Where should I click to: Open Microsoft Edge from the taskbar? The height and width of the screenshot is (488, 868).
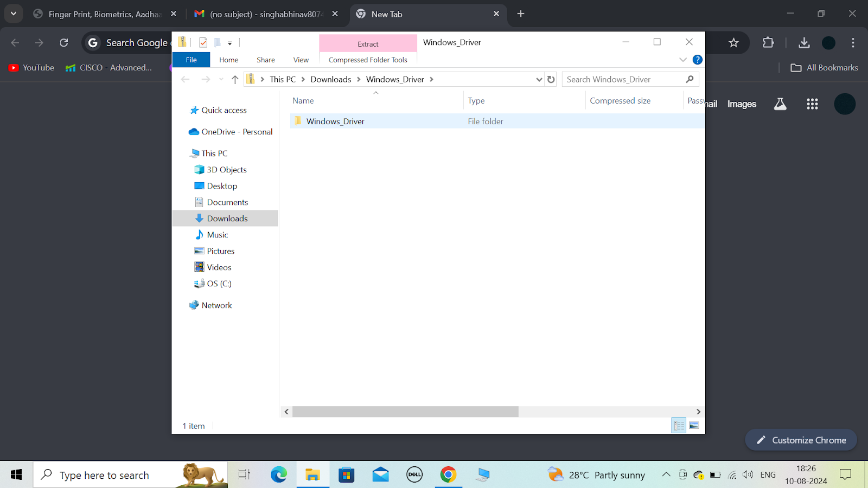(x=279, y=475)
